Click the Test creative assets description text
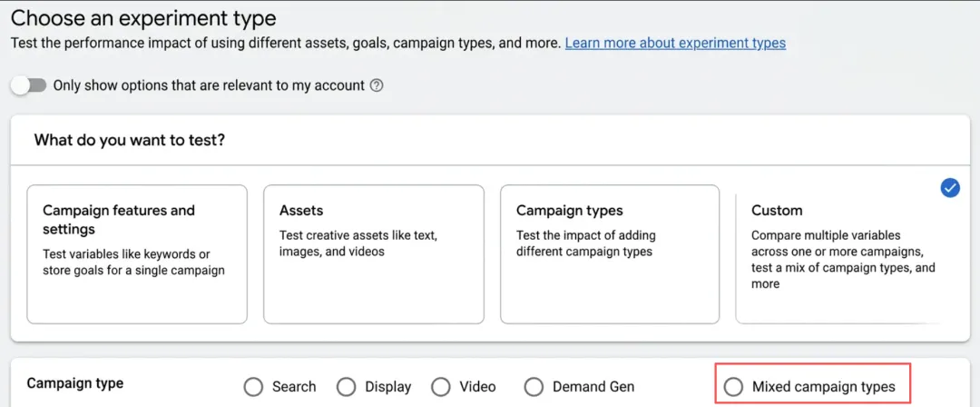Image resolution: width=980 pixels, height=407 pixels. (358, 243)
